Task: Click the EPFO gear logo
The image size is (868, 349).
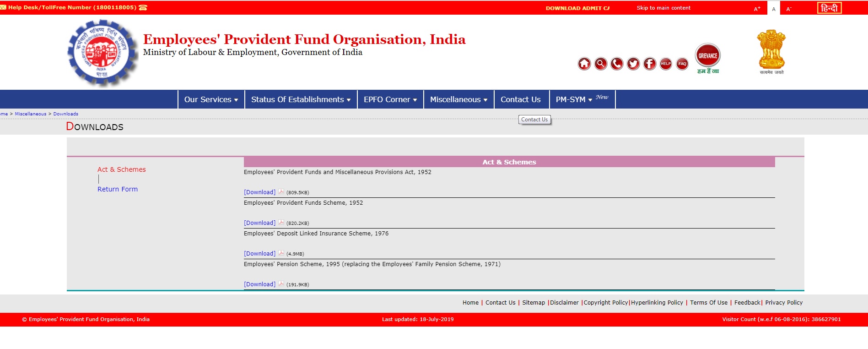Action: pos(102,53)
